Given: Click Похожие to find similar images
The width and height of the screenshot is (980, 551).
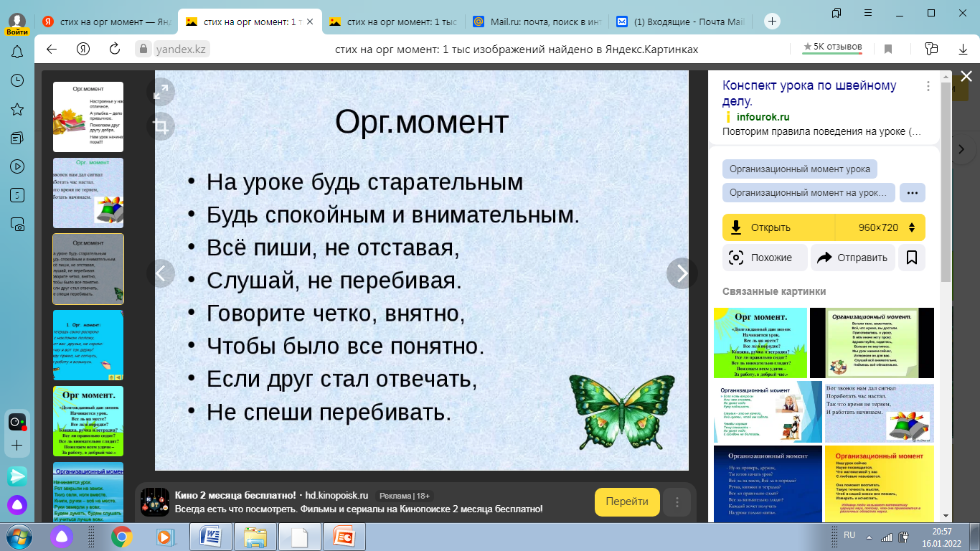Looking at the screenshot, I should (x=765, y=258).
